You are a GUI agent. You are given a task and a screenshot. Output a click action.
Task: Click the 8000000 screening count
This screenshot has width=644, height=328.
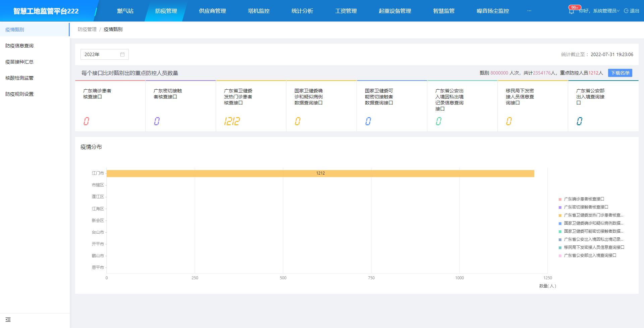point(499,73)
